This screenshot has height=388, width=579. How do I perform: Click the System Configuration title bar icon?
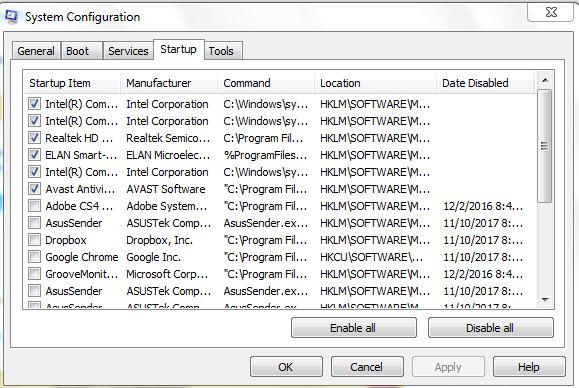pos(11,17)
